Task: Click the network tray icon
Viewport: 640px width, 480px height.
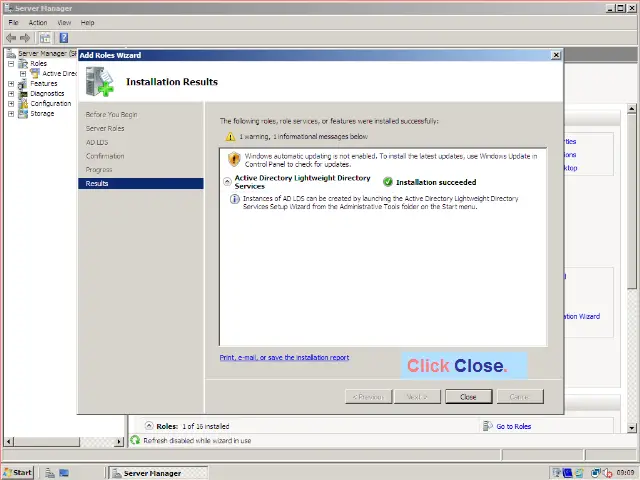Action: [596, 473]
